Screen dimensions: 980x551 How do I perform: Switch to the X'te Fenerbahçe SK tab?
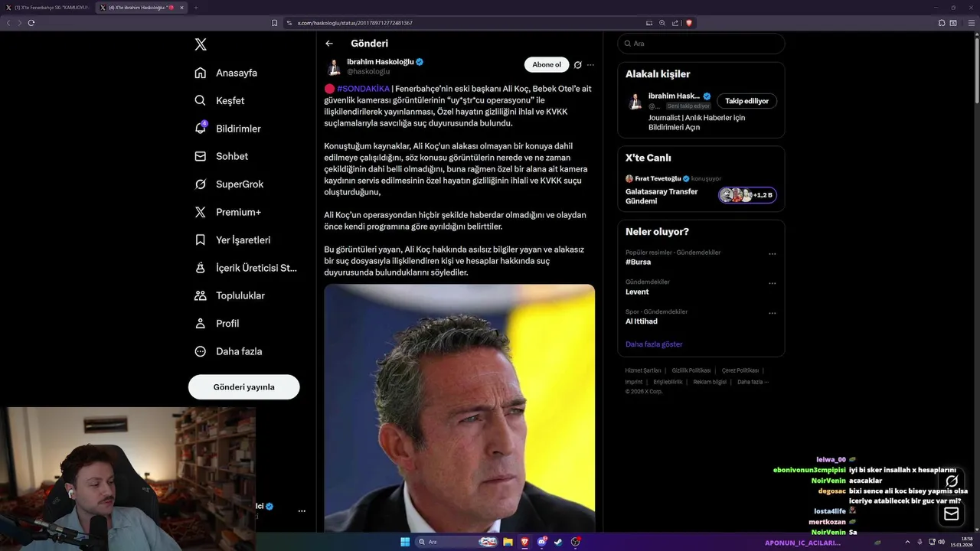(48, 8)
